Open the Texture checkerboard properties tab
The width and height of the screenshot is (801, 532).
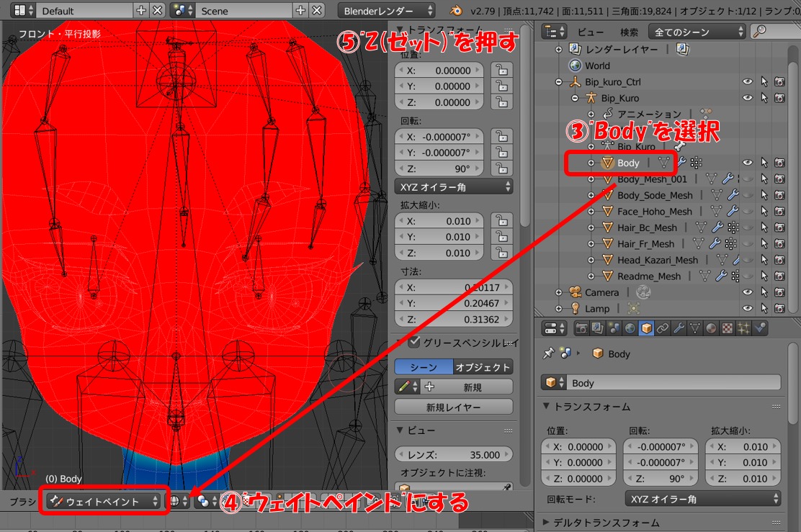click(x=727, y=329)
